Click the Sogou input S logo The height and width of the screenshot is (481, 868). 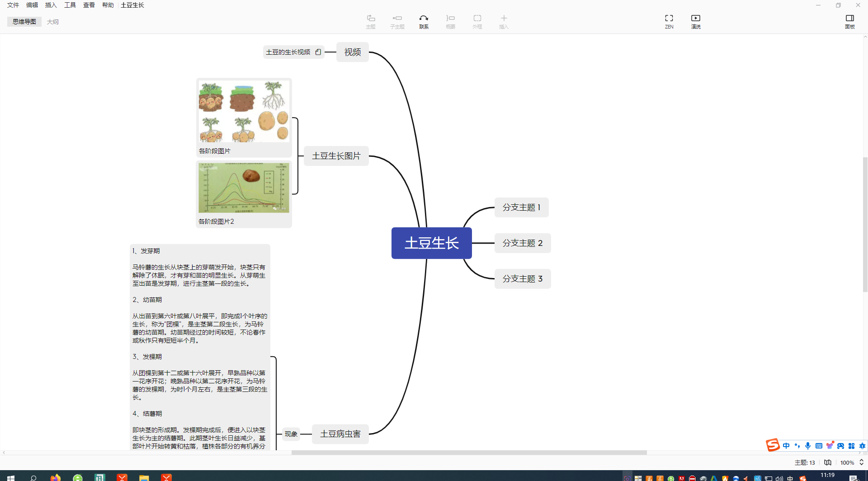(773, 445)
